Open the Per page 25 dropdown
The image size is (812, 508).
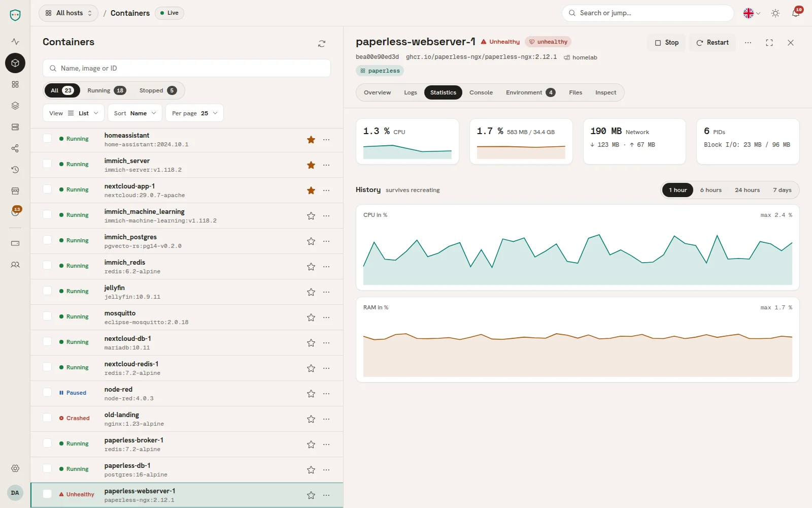[x=194, y=113]
